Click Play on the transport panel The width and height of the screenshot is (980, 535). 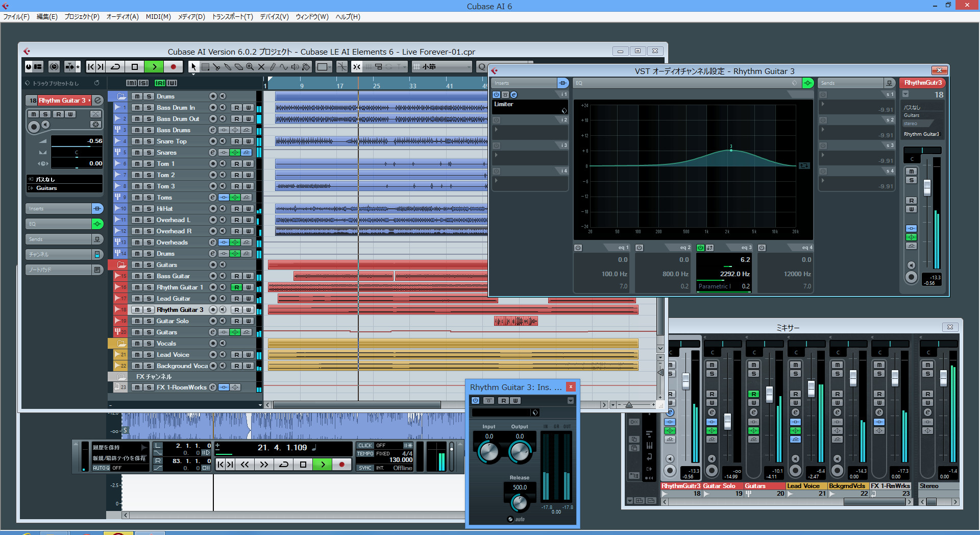coord(323,465)
